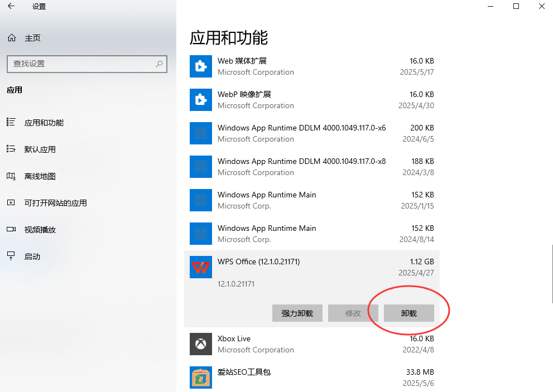Select the WebP 映像扩展 entry name
The width and height of the screenshot is (553, 392).
click(244, 94)
